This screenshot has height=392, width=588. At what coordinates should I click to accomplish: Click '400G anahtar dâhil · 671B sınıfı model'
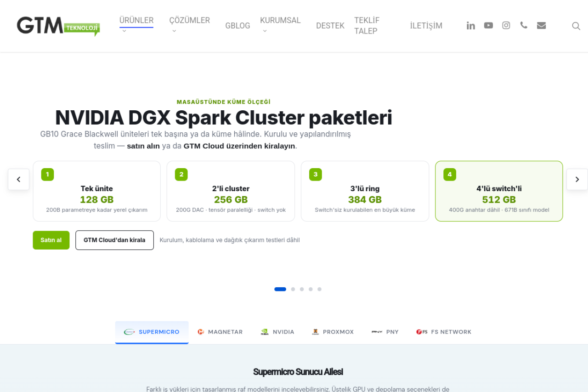pyautogui.click(x=499, y=210)
